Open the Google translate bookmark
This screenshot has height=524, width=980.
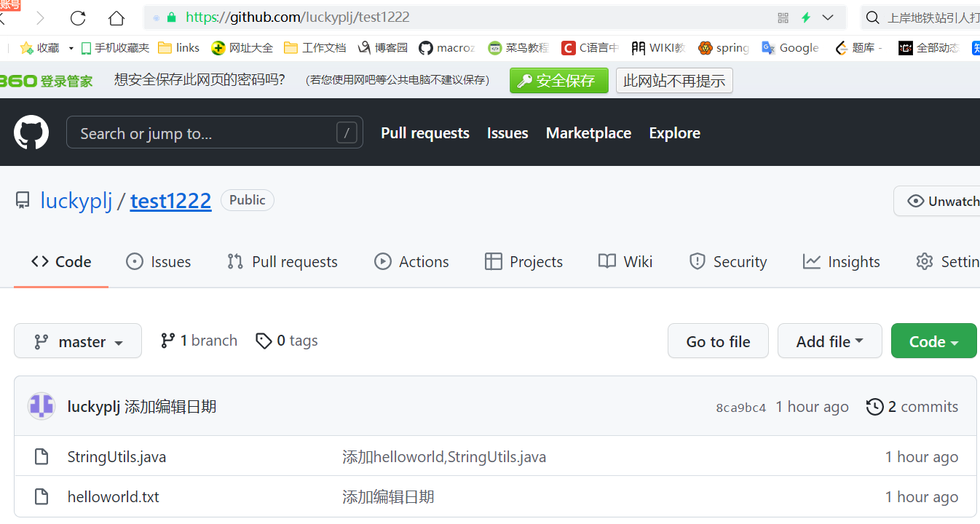pyautogui.click(x=790, y=48)
